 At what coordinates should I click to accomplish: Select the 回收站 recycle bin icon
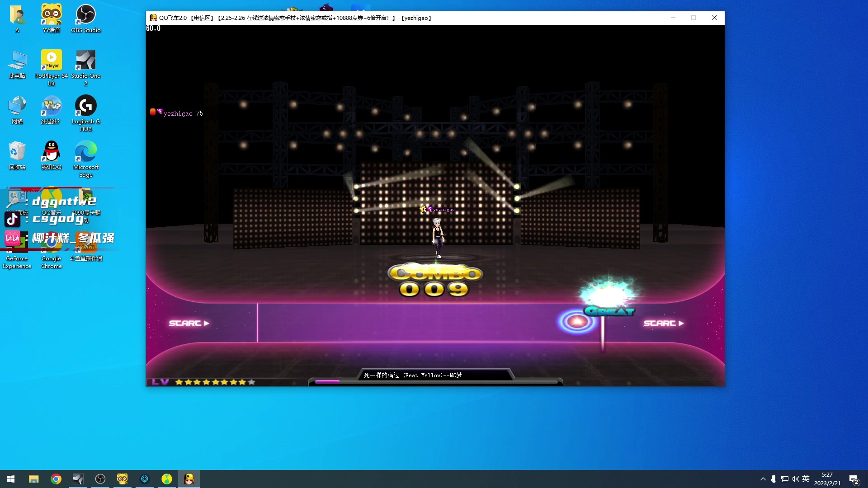click(x=17, y=156)
